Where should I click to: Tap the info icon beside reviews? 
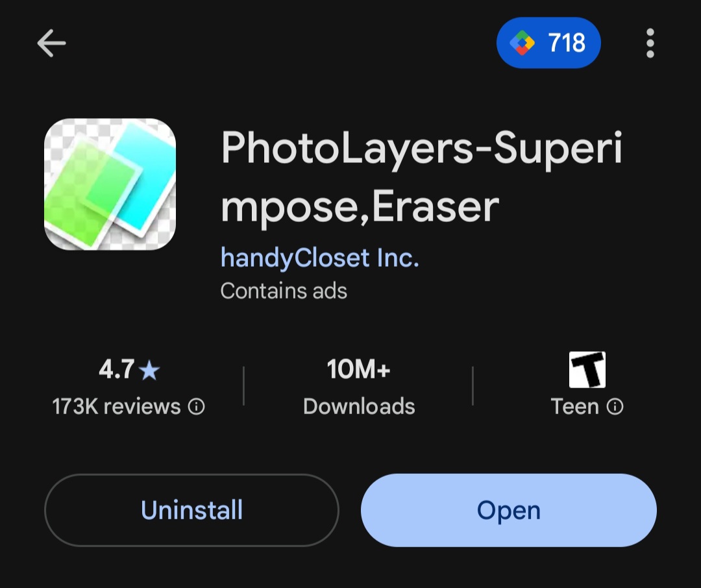pos(196,406)
